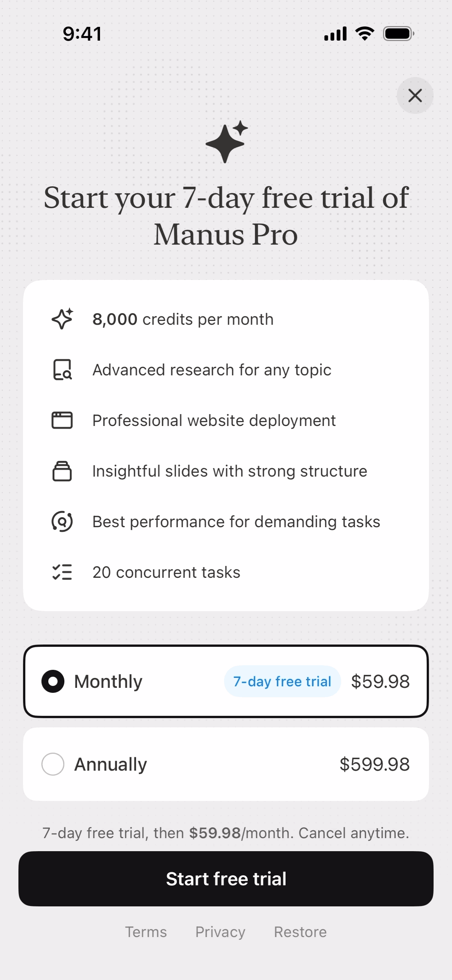Image resolution: width=452 pixels, height=980 pixels.
Task: Tap the 8,000 credits per month text
Action: point(183,319)
